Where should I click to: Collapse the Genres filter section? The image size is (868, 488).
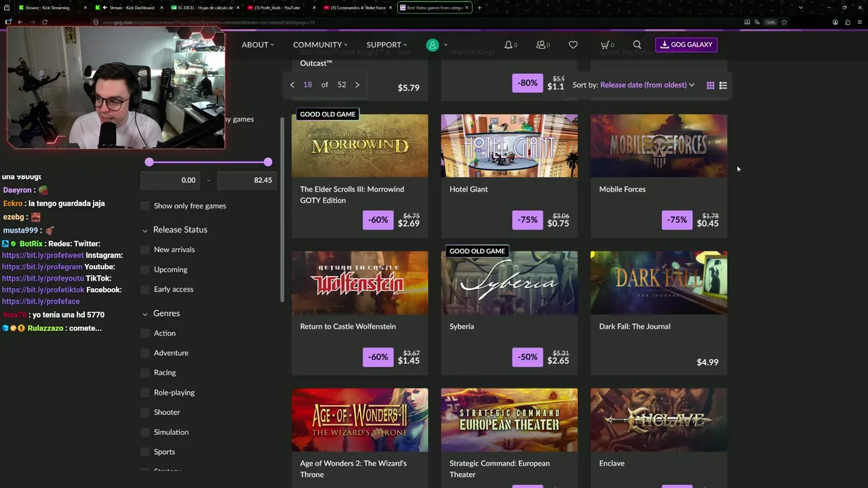(x=144, y=314)
